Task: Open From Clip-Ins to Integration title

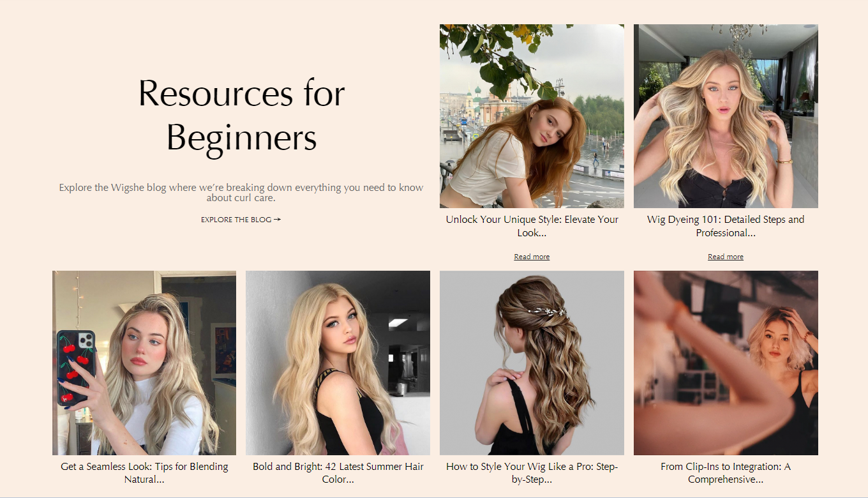Action: 726,473
